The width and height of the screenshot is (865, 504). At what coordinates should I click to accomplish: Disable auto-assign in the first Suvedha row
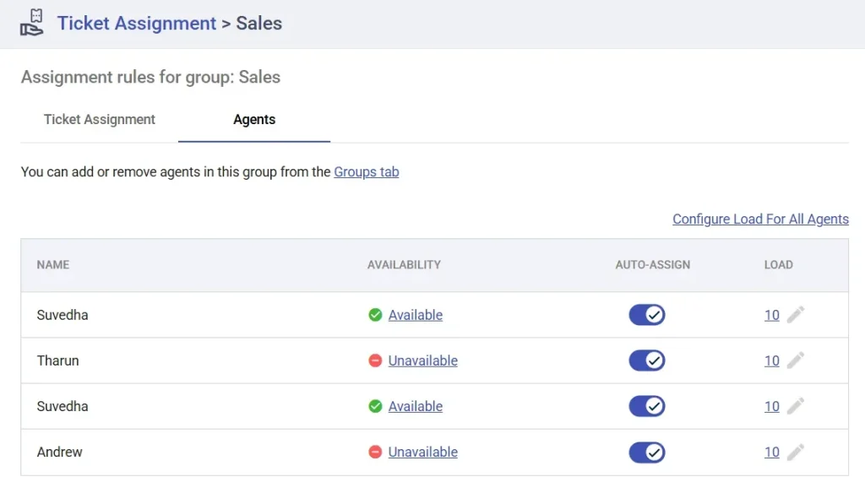tap(647, 315)
